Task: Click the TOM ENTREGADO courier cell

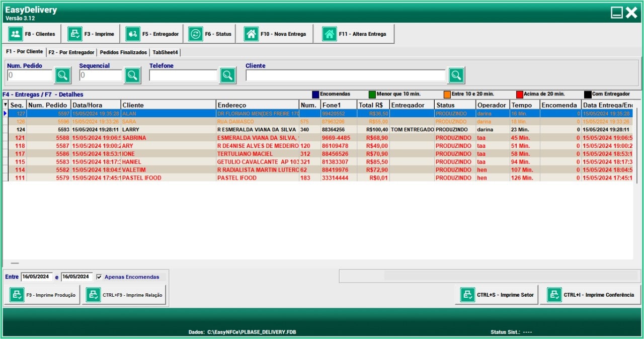Action: point(412,129)
